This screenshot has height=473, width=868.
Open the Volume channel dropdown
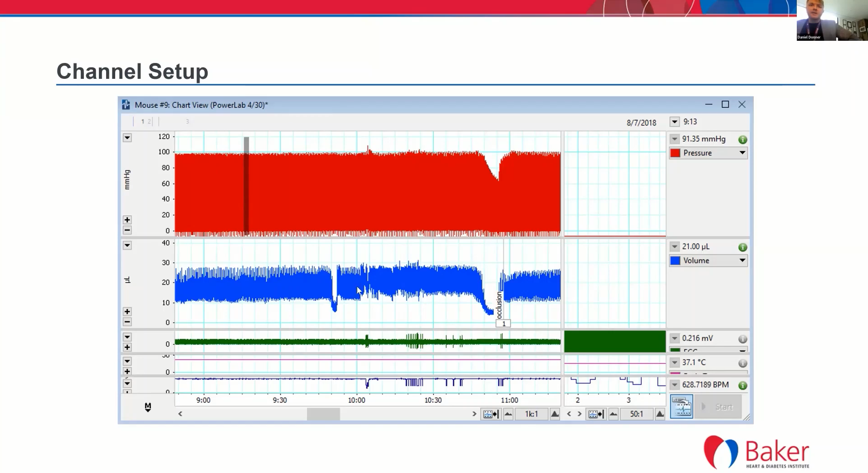742,261
